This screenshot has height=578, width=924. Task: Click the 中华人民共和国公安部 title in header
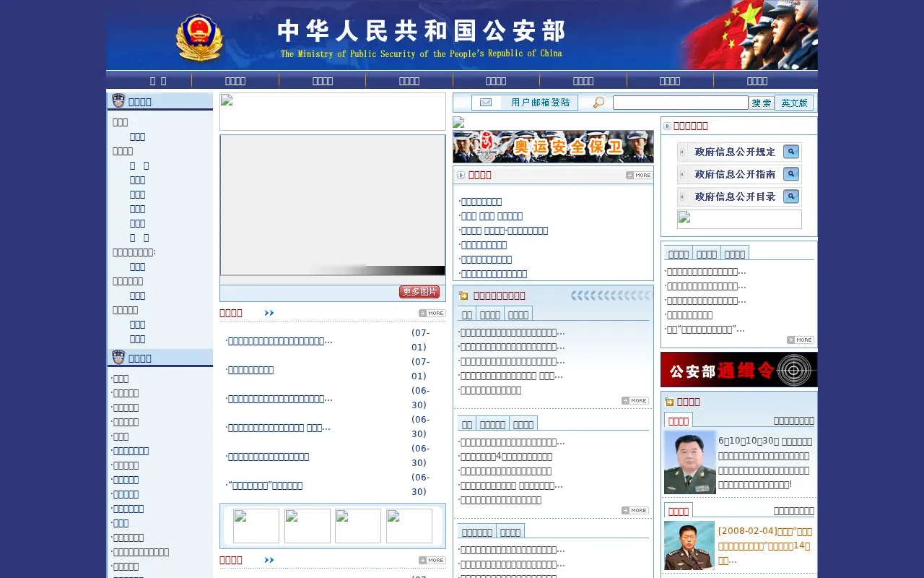[x=422, y=31]
